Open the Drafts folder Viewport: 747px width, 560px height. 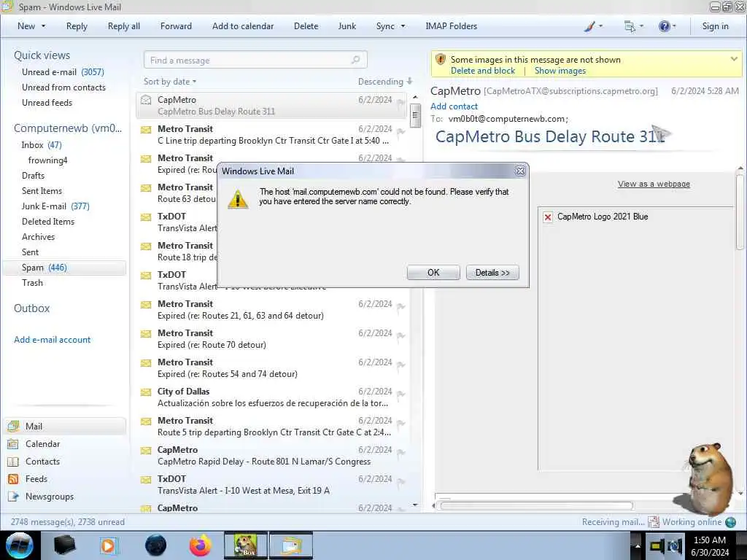point(33,175)
